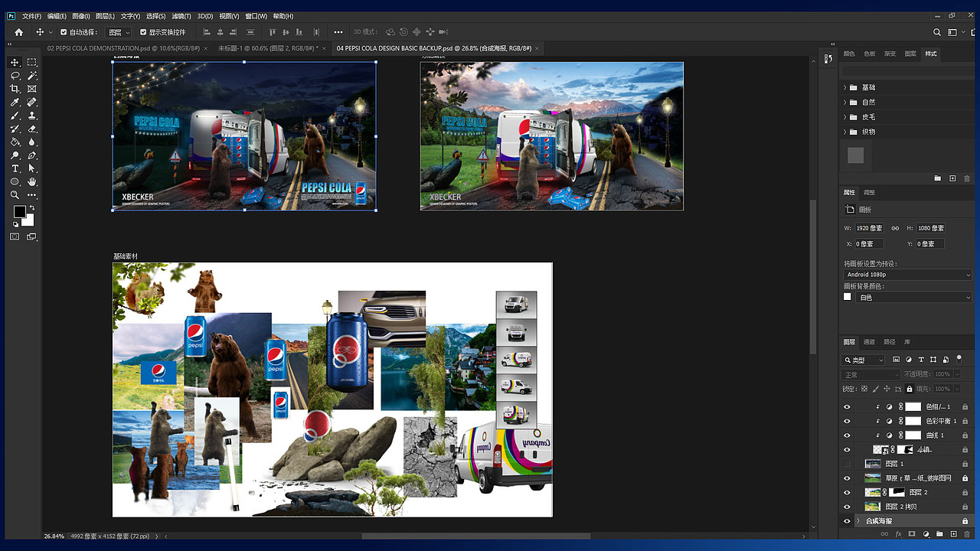Add a layer mask
Screen dimensions: 980x551
[912, 533]
